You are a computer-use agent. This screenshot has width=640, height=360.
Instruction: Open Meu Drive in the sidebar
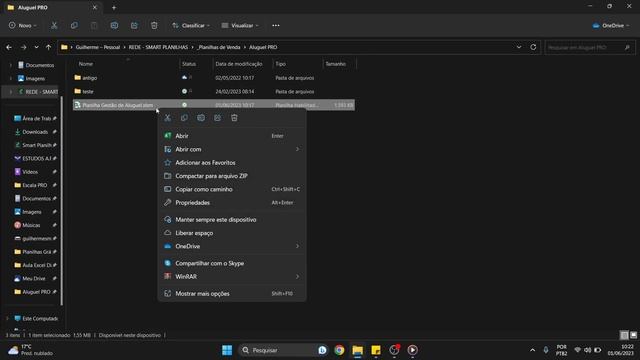point(34,279)
